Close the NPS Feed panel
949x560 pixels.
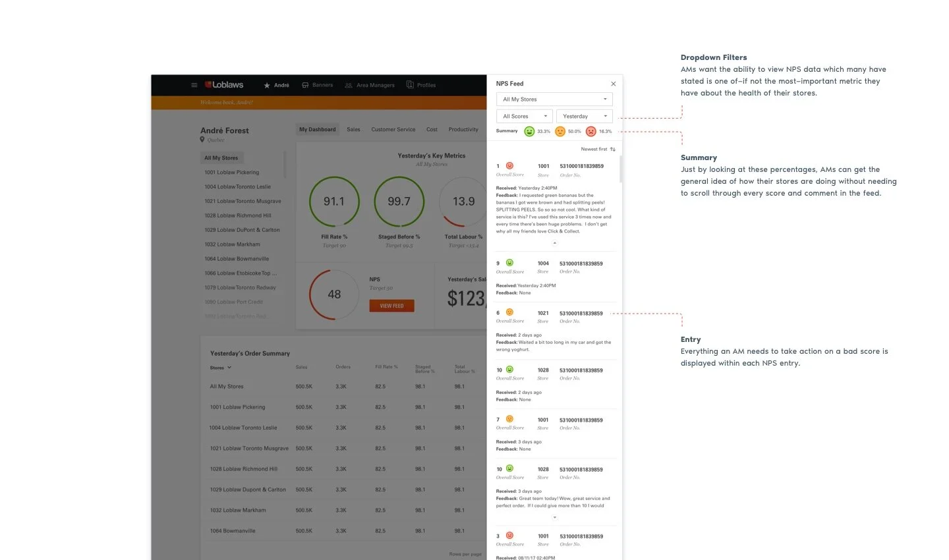pos(613,83)
